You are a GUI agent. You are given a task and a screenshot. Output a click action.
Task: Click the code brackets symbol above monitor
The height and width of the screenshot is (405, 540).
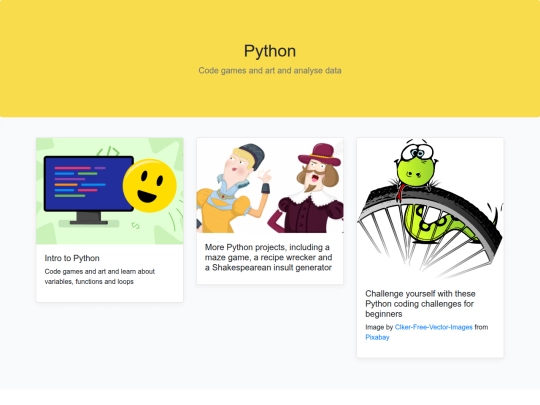108,152
